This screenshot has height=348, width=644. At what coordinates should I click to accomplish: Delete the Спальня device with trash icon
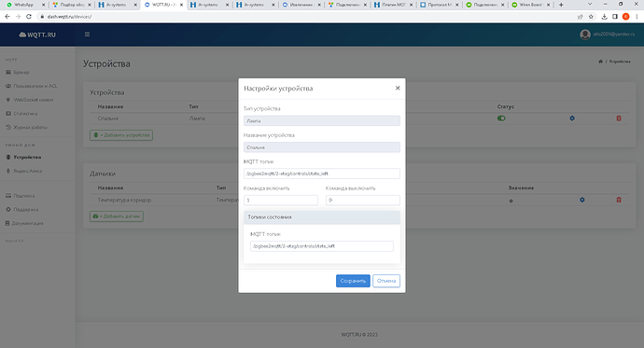pos(619,118)
